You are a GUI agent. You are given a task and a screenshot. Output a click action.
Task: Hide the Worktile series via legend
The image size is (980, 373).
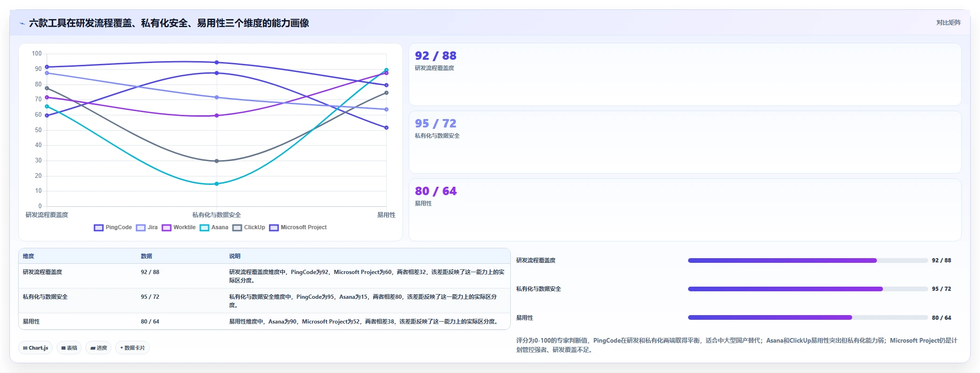179,227
